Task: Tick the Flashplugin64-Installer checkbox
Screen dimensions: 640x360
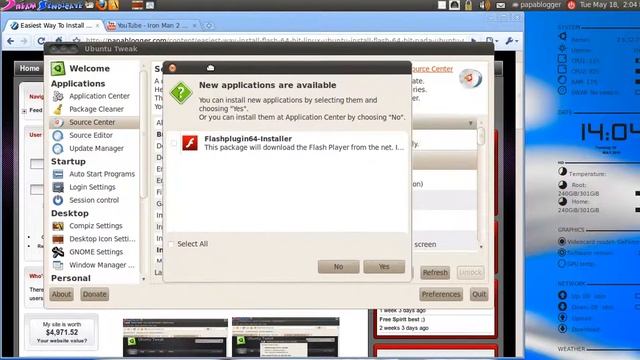Action: point(174,143)
